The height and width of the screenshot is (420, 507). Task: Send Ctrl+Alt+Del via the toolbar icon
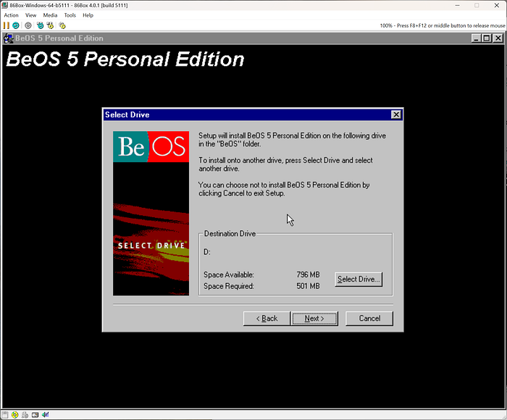pyautogui.click(x=40, y=25)
